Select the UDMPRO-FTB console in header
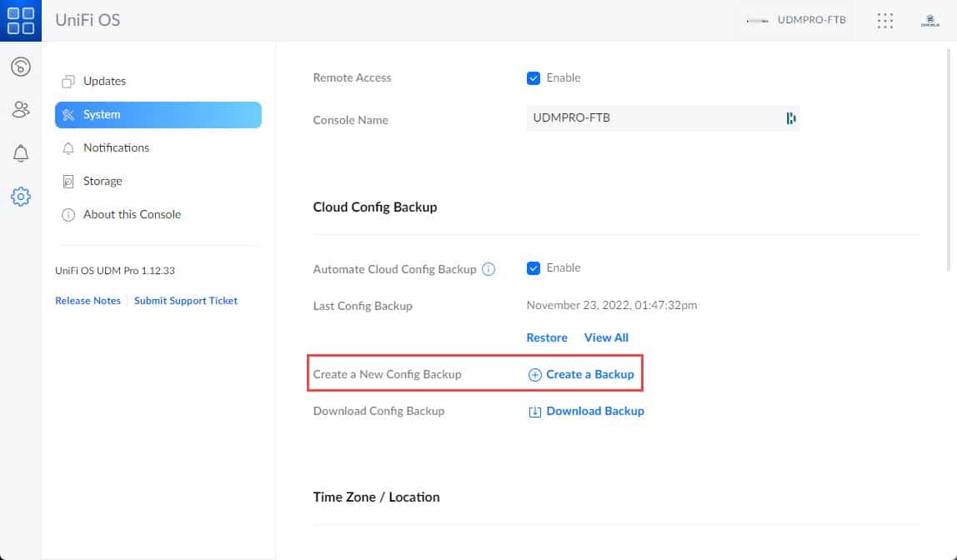 (x=795, y=20)
